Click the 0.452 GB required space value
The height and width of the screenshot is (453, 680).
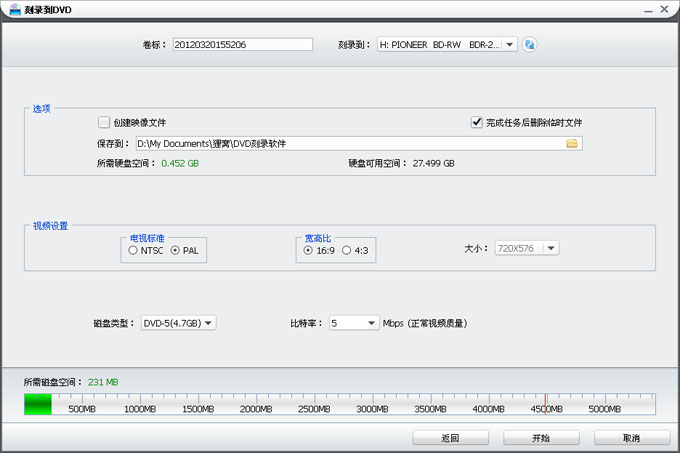180,163
